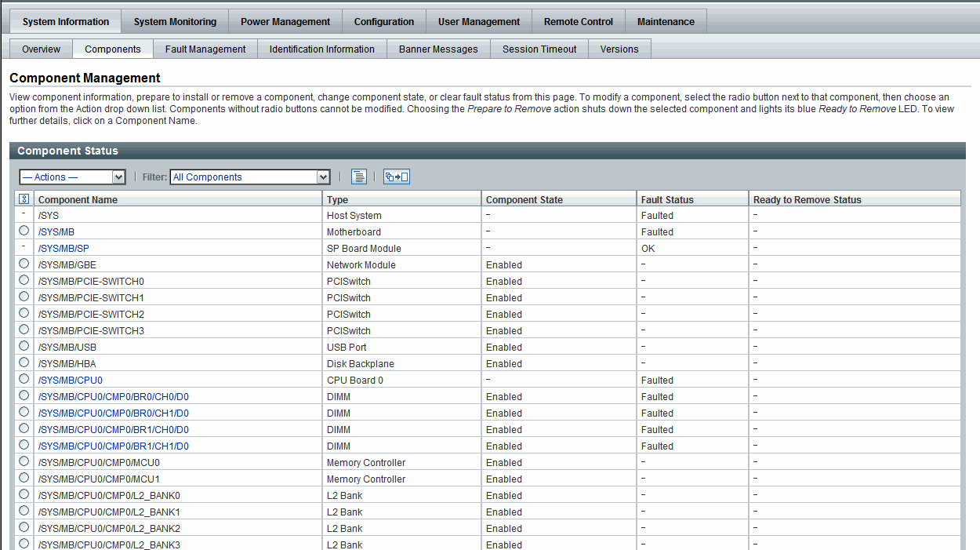Select radio button for CMP0/MCU0 row
This screenshot has width=980, height=550.
tap(24, 461)
